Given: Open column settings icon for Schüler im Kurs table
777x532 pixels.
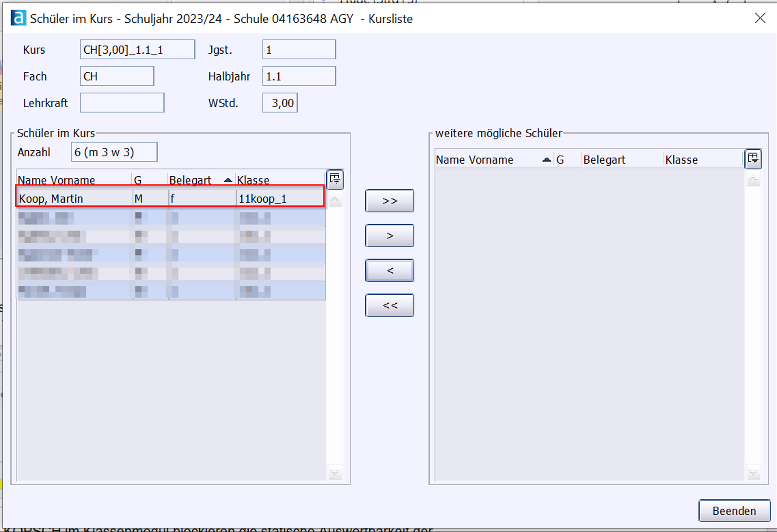Looking at the screenshot, I should (335, 179).
